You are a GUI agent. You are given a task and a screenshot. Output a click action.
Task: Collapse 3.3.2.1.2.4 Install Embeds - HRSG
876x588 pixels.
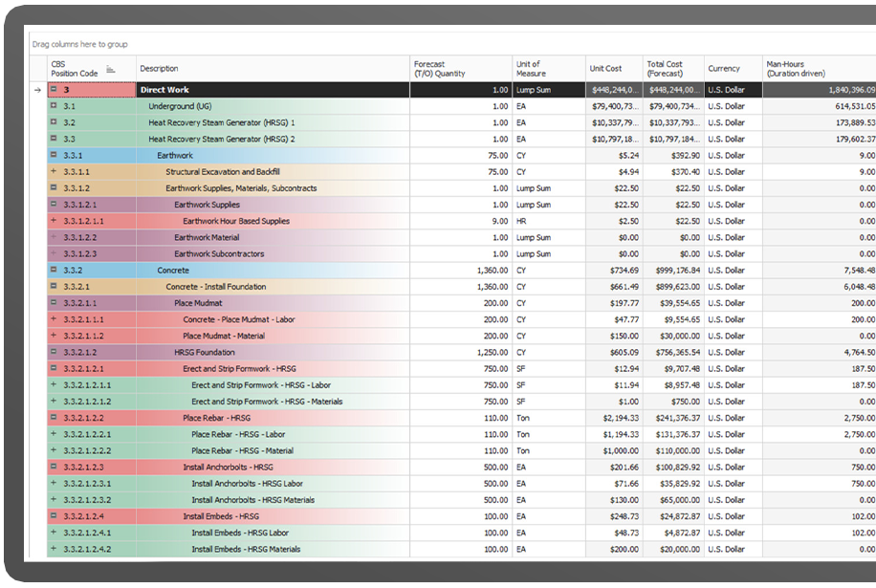(54, 516)
